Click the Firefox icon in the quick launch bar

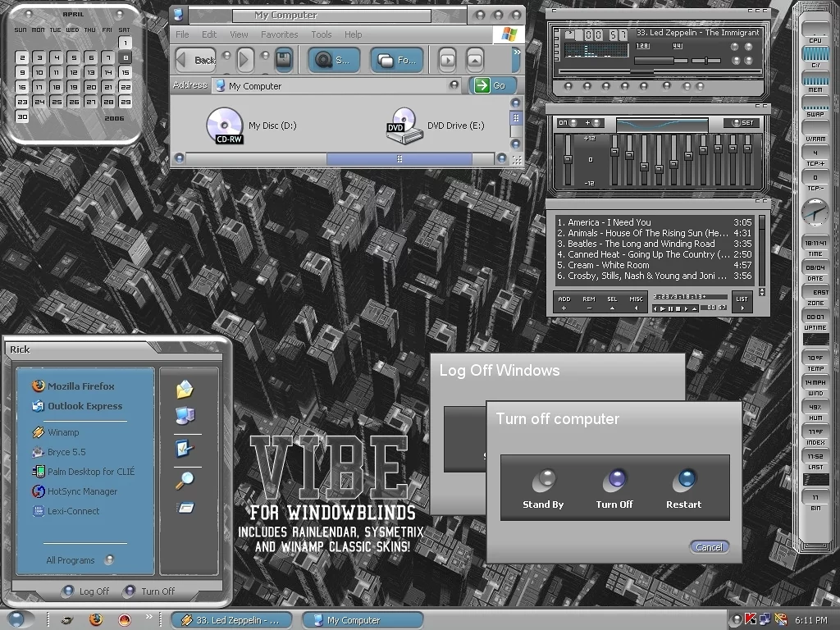(96, 619)
